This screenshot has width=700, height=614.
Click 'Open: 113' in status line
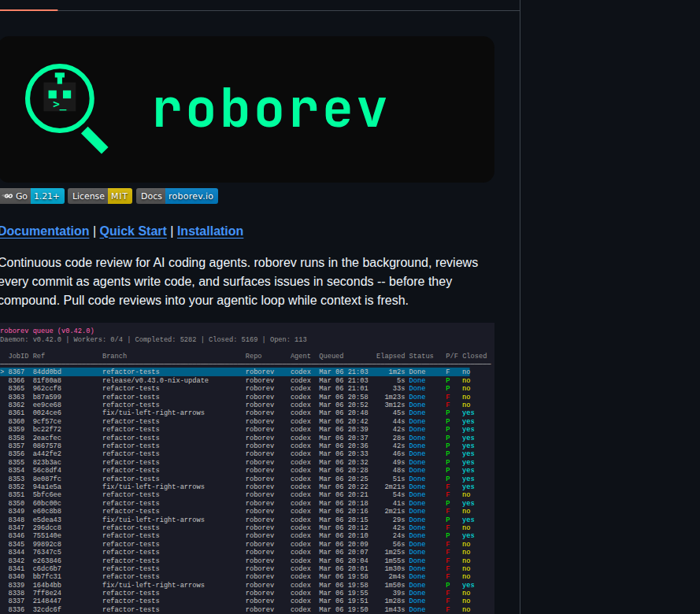(288, 339)
